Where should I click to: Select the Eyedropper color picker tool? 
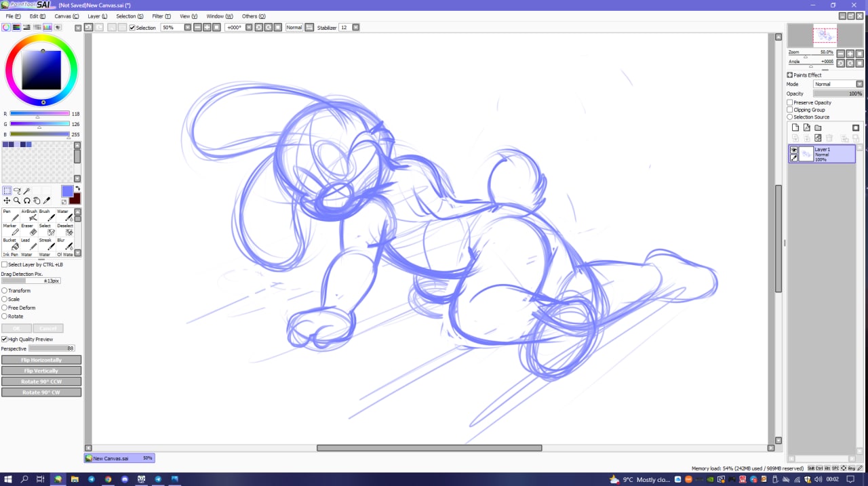click(x=47, y=201)
